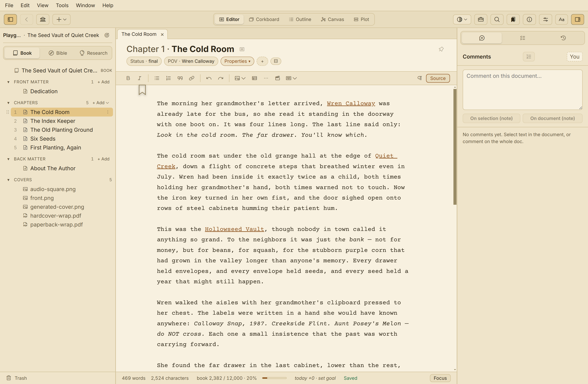Image resolution: width=588 pixels, height=384 pixels.
Task: Open the Aa typography settings
Action: coord(562,19)
